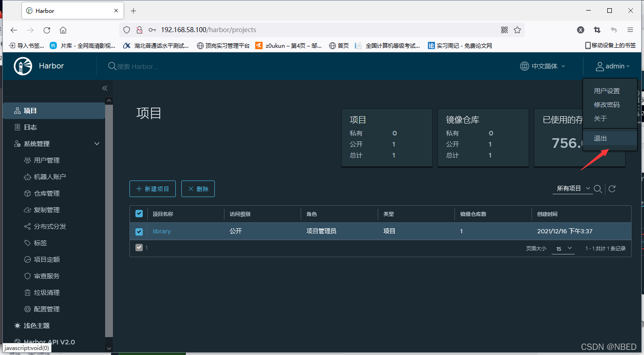Click the search magnifier in Harbor header

112,66
